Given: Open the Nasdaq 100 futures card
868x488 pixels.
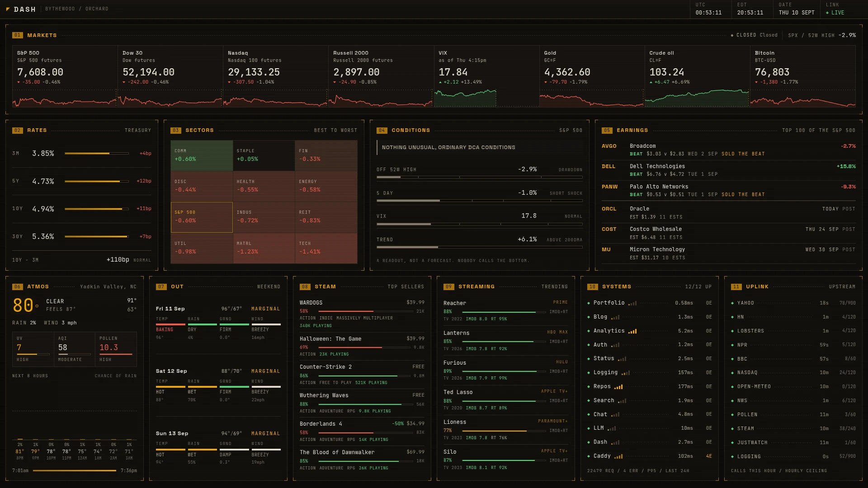Looking at the screenshot, I should [x=275, y=76].
